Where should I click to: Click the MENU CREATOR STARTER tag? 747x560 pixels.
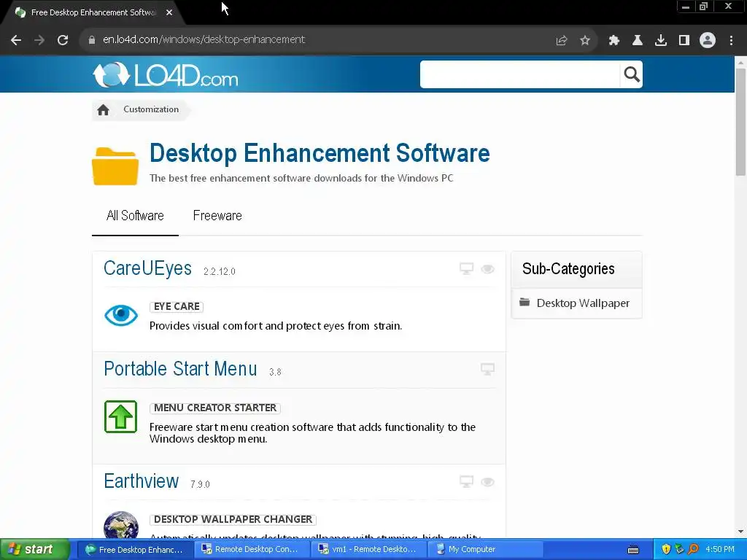point(215,408)
